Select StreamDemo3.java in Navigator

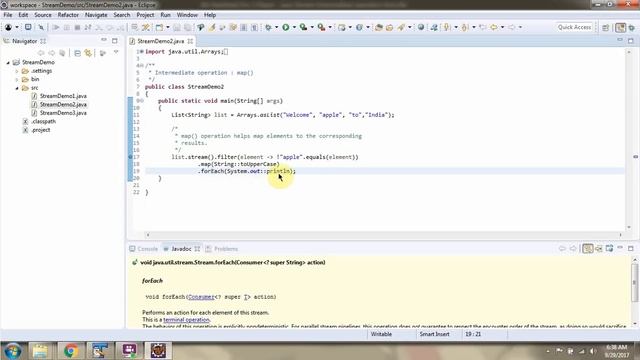(63, 113)
